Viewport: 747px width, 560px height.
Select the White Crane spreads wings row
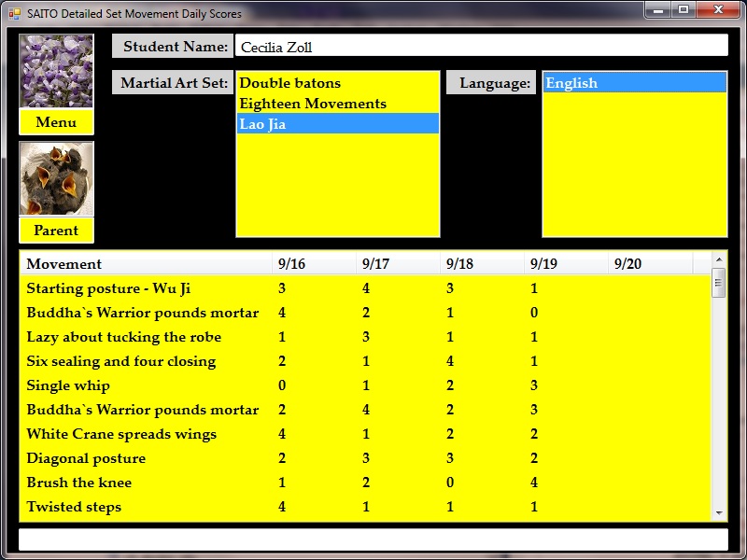coord(121,434)
